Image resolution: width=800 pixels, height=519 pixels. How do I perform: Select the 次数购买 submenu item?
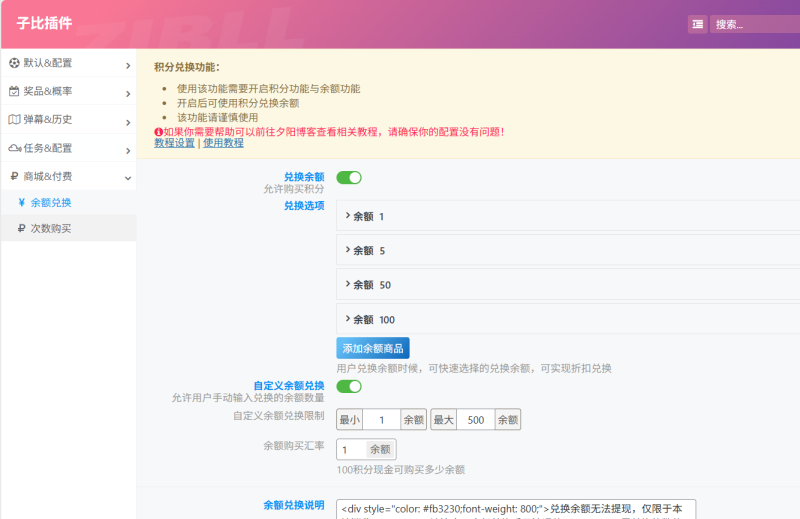[69, 228]
